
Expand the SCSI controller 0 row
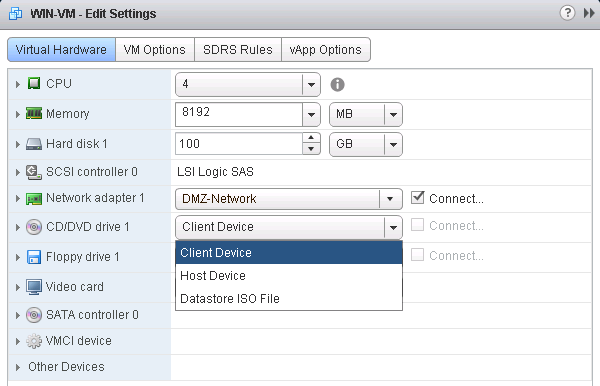click(18, 172)
